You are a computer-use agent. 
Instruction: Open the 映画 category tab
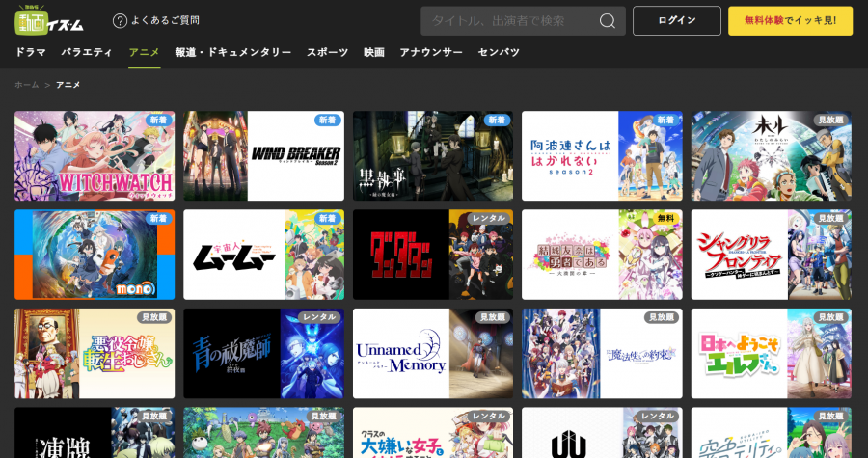tap(374, 52)
